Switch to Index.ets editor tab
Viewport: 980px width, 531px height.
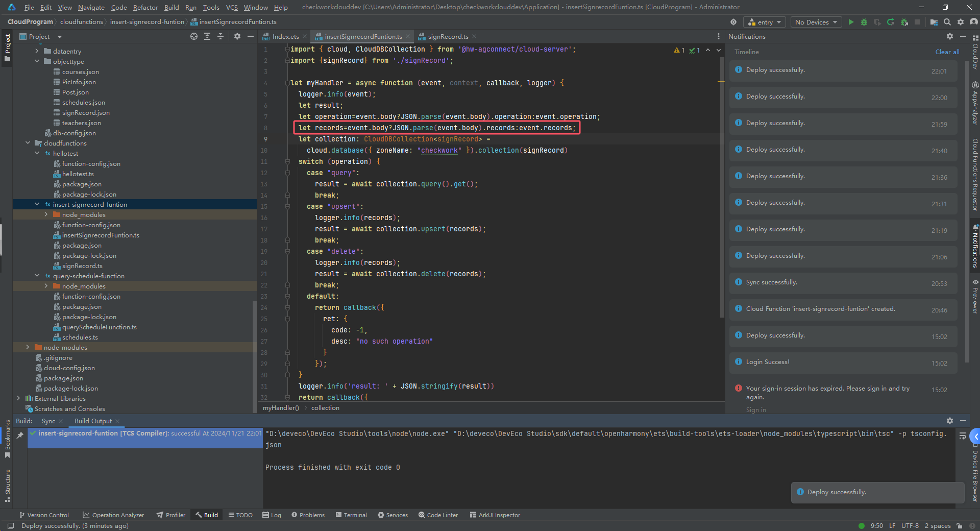pyautogui.click(x=285, y=36)
